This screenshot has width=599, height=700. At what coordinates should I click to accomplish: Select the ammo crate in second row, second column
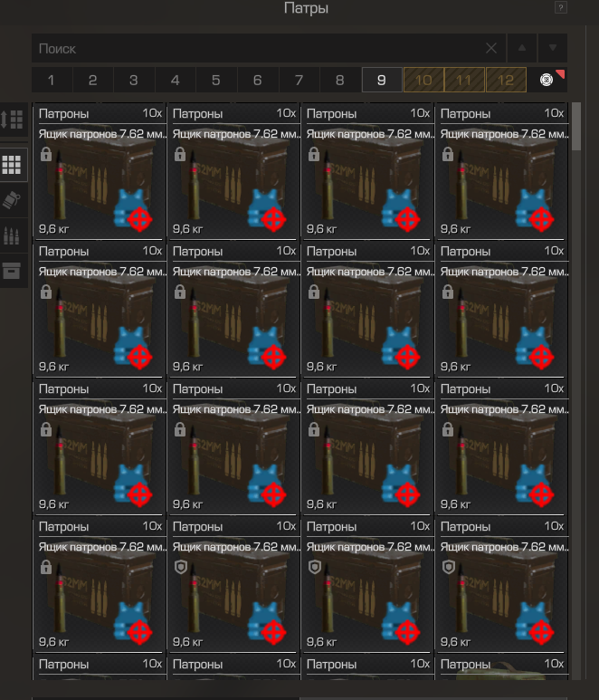pyautogui.click(x=233, y=309)
